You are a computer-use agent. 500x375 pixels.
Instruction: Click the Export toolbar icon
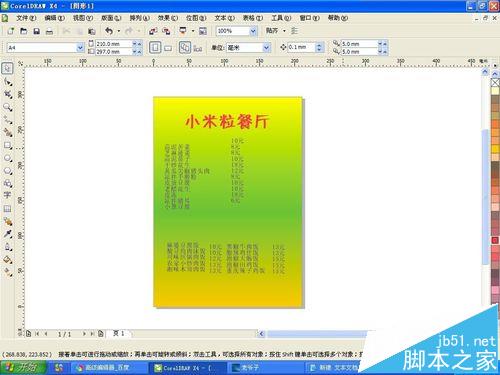click(x=166, y=31)
